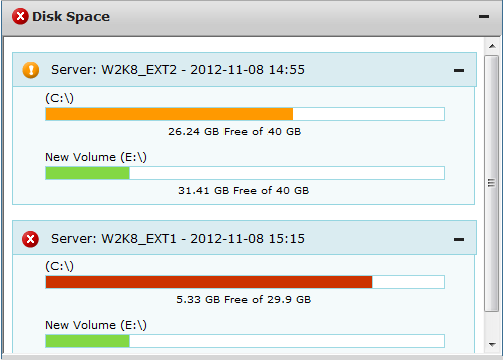Click the orange warning icon for W2K8_EXT2
This screenshot has width=503, height=362.
31,70
